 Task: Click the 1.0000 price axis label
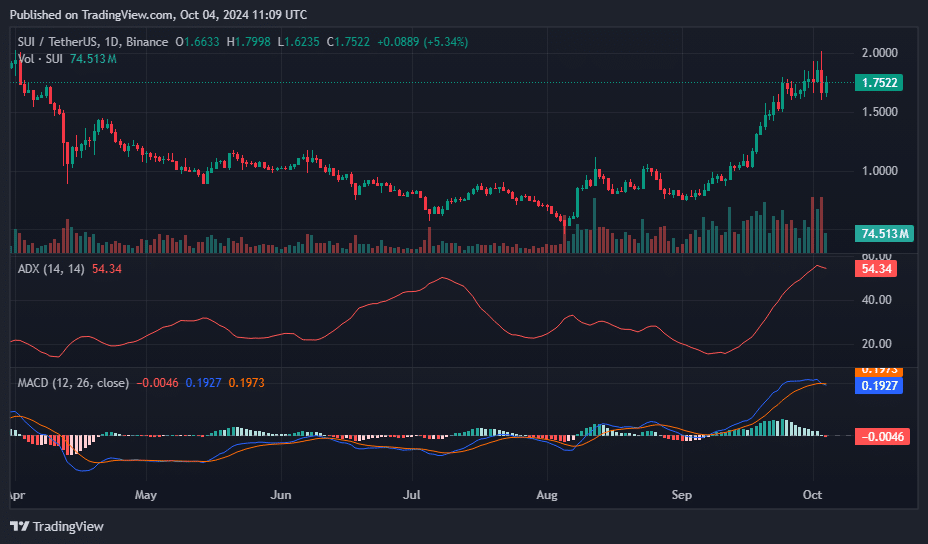[879, 170]
